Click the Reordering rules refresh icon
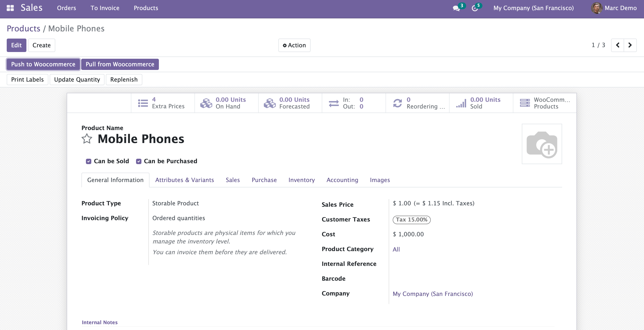 pos(397,103)
